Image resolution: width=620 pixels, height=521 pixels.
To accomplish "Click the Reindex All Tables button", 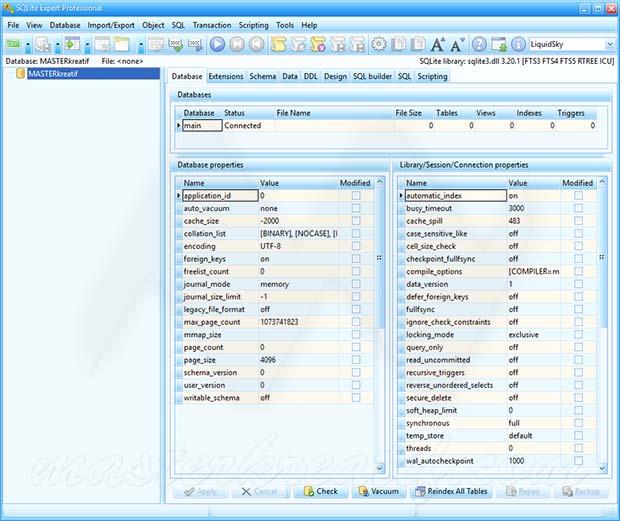I will point(452,491).
